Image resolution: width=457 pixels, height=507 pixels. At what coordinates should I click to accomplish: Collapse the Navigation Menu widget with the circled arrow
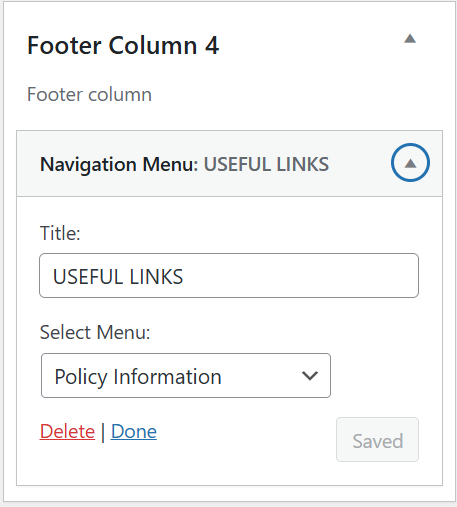coord(410,163)
